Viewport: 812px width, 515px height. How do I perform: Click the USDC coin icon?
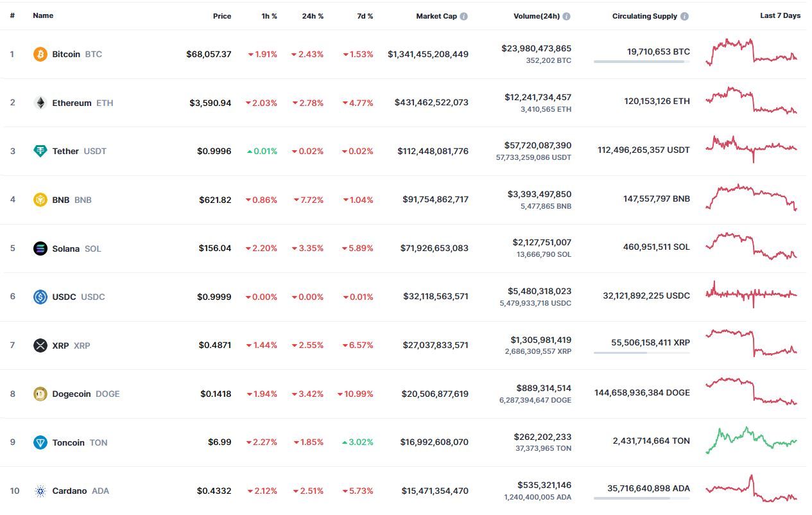(x=40, y=297)
